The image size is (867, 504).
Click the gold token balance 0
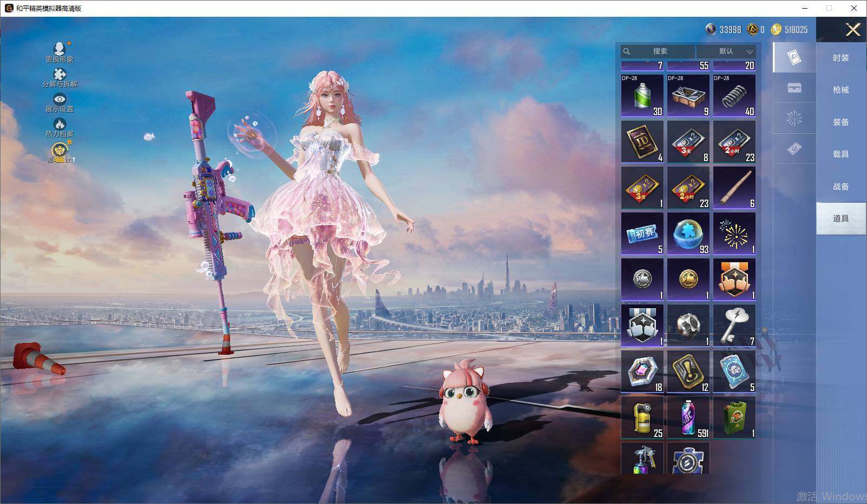coord(756,30)
